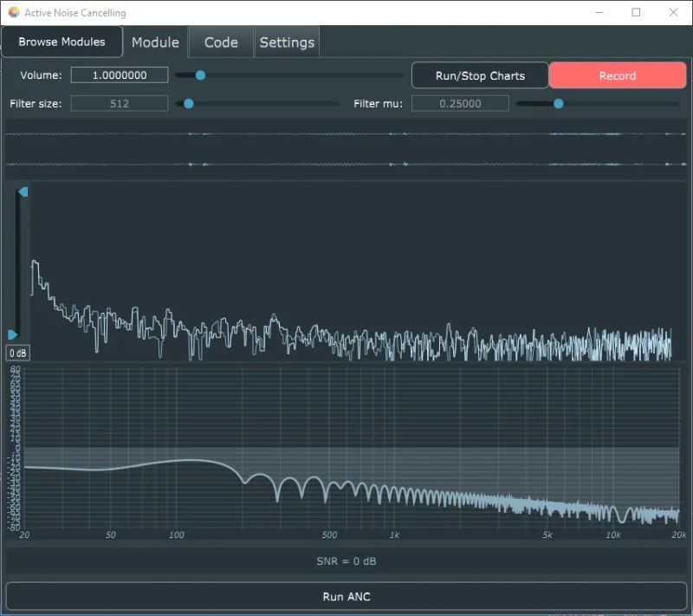Image resolution: width=693 pixels, height=616 pixels.
Task: Minimize the Active Noise Cancelling window
Action: pyautogui.click(x=599, y=12)
